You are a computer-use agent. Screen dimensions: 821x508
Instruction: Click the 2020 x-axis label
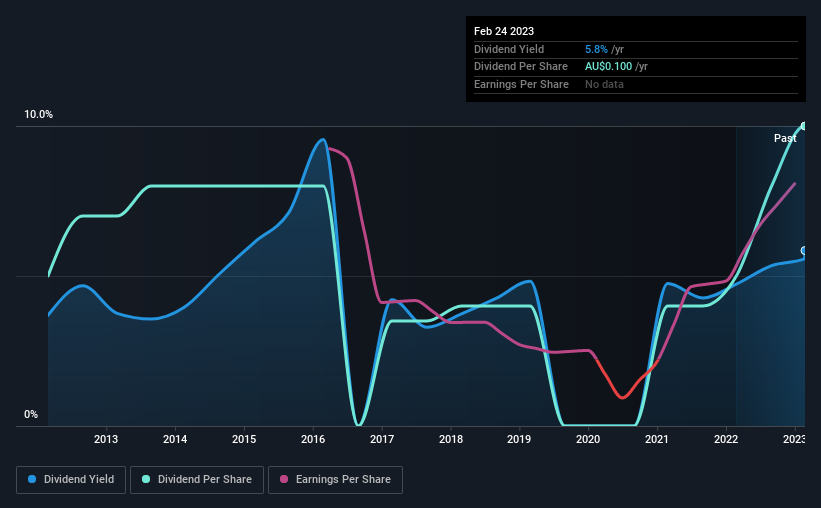point(588,439)
